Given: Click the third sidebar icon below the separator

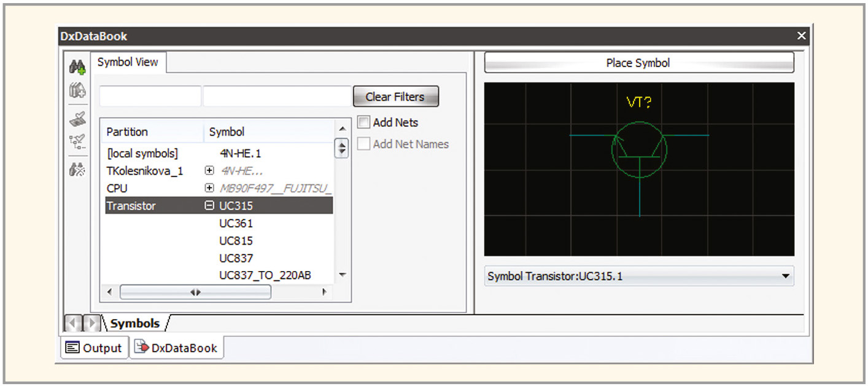Looking at the screenshot, I should coord(77,119).
